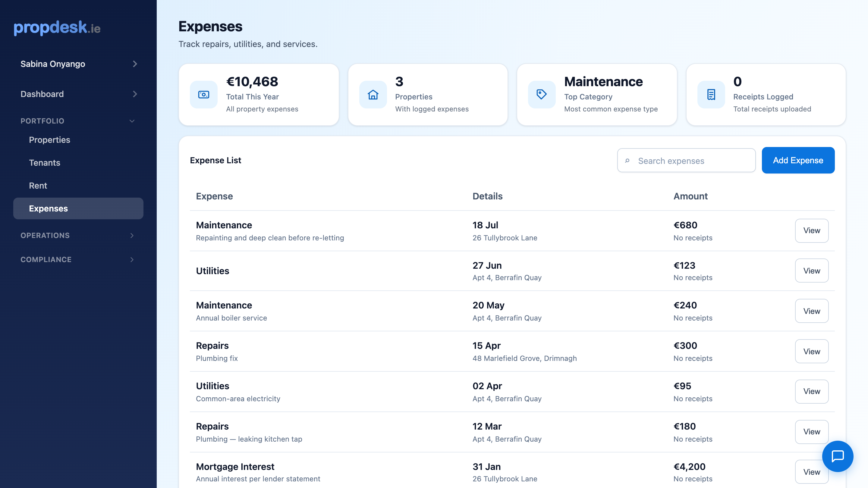Click the cash icon on Total This Year card
The width and height of the screenshot is (868, 488).
(x=203, y=95)
